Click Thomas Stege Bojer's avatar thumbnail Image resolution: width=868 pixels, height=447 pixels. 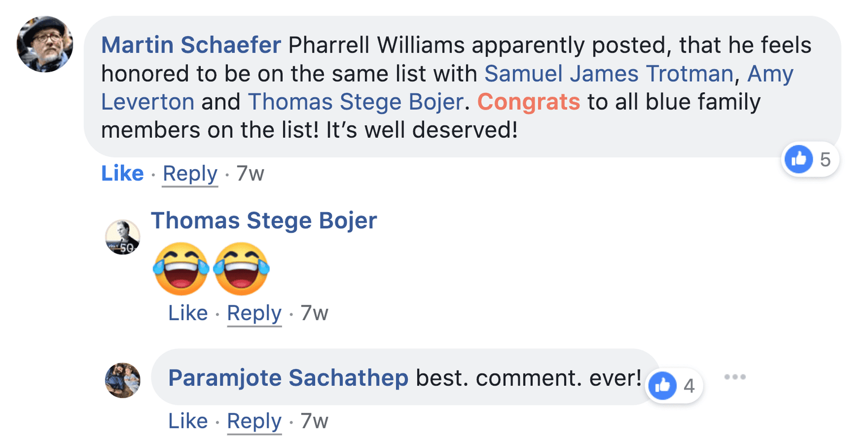(123, 237)
